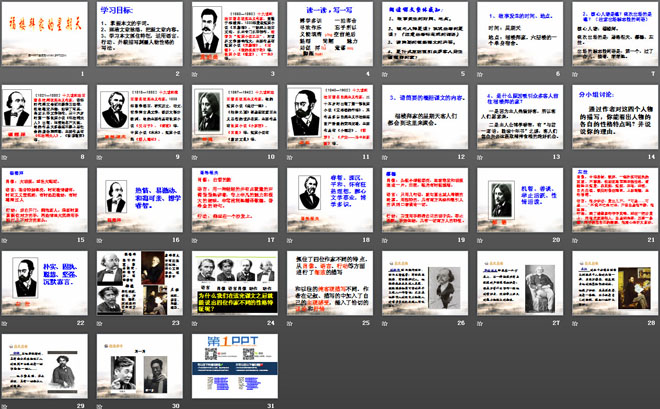Select slide 25 text-only thumbnail
660x409 pixels.
330,284
